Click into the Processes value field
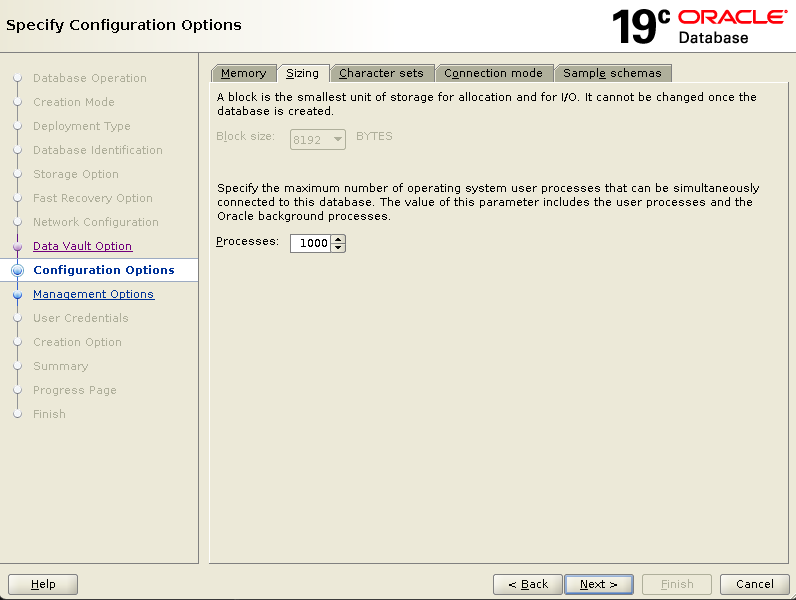Image resolution: width=796 pixels, height=600 pixels. pyautogui.click(x=310, y=243)
